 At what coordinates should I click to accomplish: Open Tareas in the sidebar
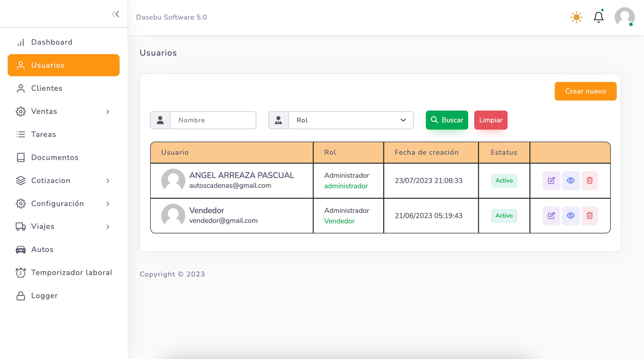coord(63,134)
